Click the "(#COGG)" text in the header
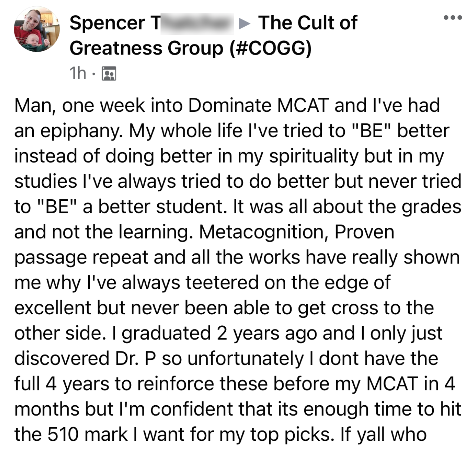The width and height of the screenshot is (476, 449). [x=270, y=48]
